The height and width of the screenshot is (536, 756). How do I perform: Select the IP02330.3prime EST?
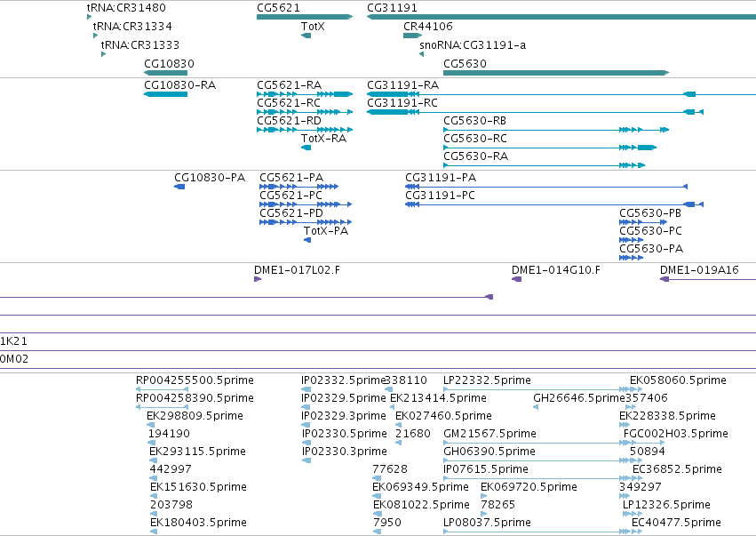pos(306,460)
